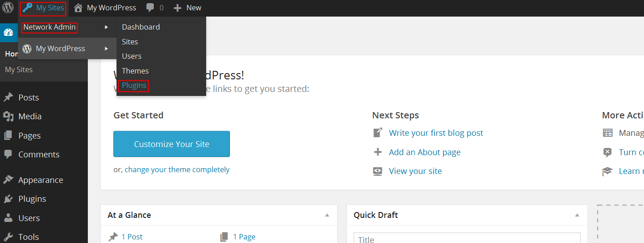
Task: Expand the My WordPress submenu arrow
Action: point(106,48)
